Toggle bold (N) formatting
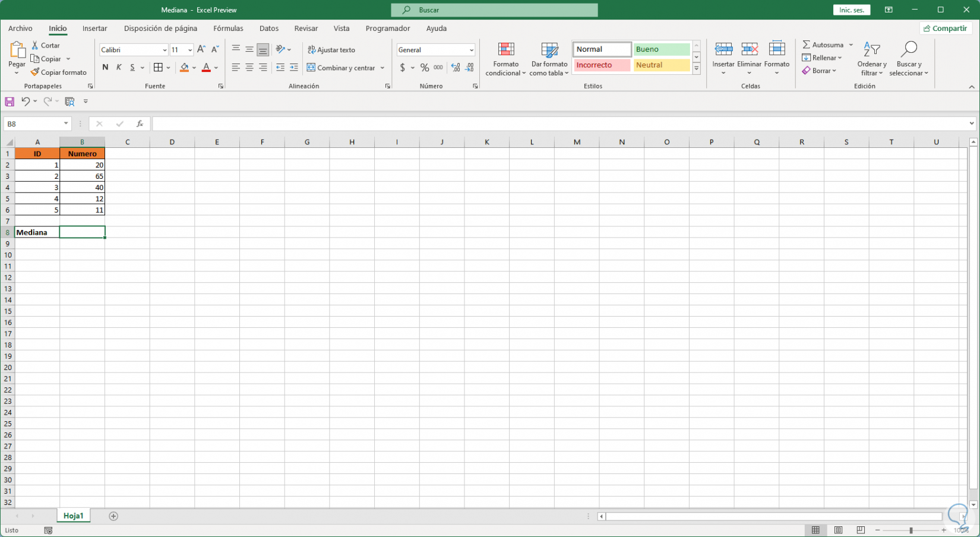This screenshot has width=980, height=537. 105,68
